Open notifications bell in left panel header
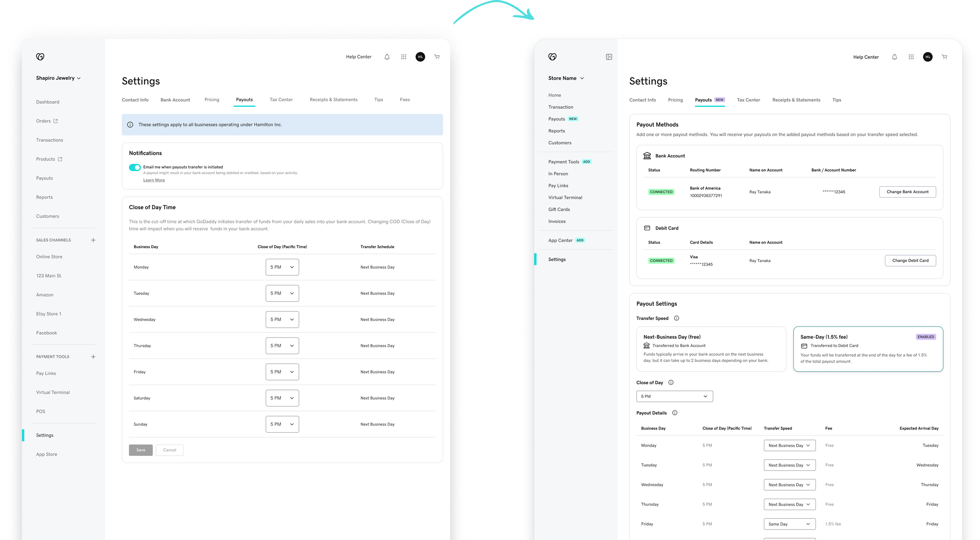Screen dimensions: 980x540 click(387, 57)
